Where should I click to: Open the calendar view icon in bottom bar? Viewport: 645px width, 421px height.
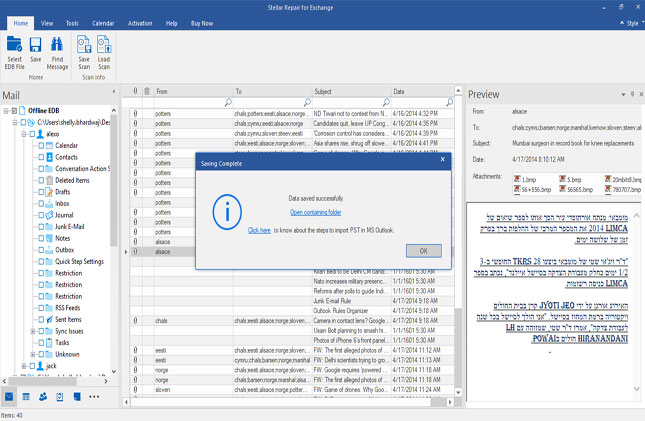tap(26, 397)
